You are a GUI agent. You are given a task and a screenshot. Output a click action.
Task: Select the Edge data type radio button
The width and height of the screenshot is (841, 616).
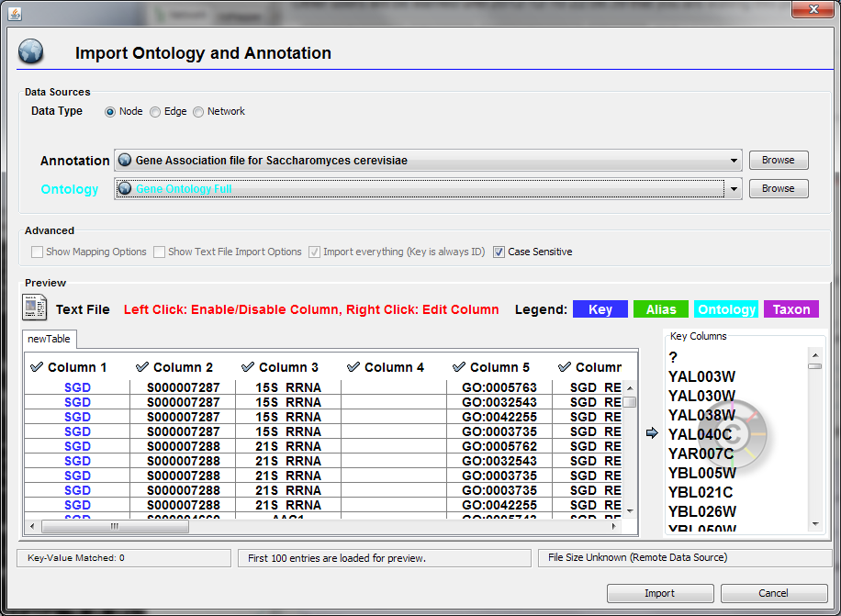click(155, 112)
